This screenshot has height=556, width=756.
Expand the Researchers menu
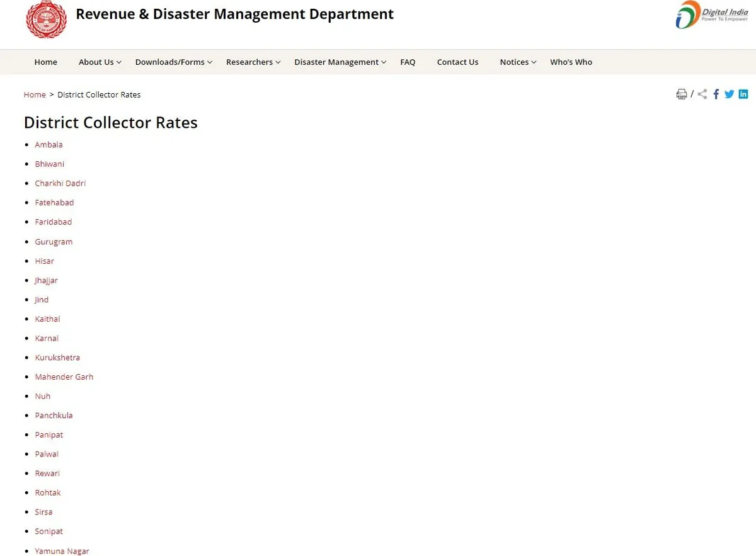click(253, 62)
